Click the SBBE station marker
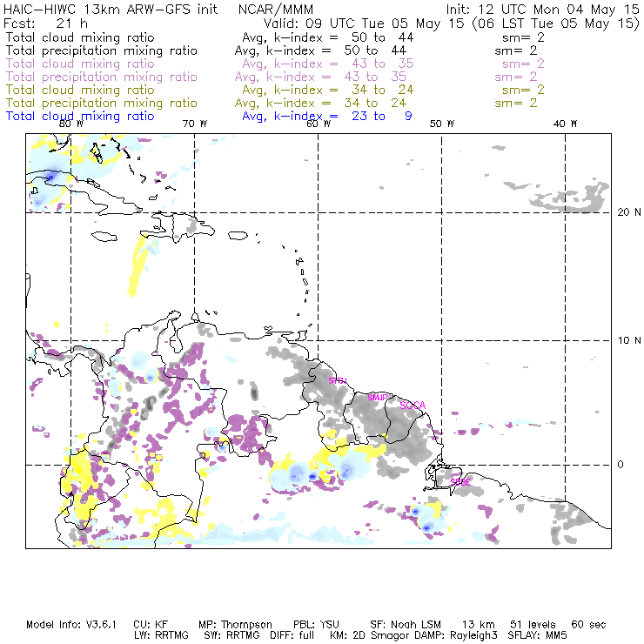Screen dimensions: 644x644 point(460,482)
